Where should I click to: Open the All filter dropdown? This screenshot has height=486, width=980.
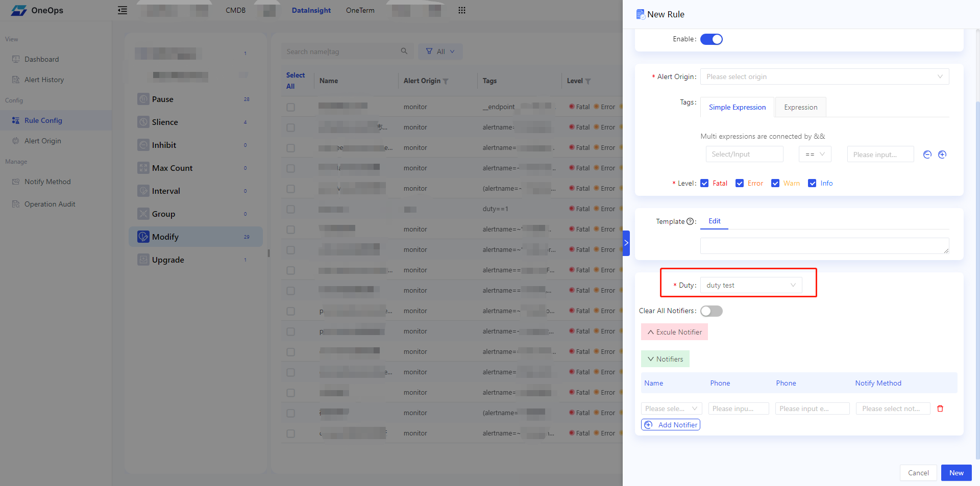coord(440,52)
